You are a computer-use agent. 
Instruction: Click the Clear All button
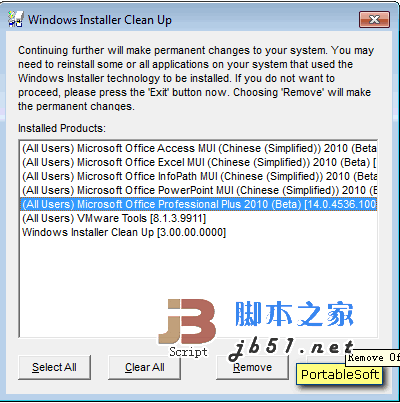pyautogui.click(x=144, y=367)
